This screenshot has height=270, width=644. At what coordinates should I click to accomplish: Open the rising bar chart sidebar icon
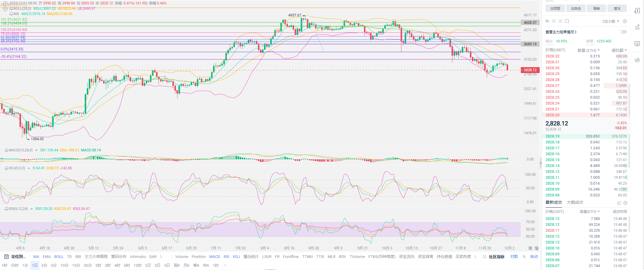pos(637,27)
